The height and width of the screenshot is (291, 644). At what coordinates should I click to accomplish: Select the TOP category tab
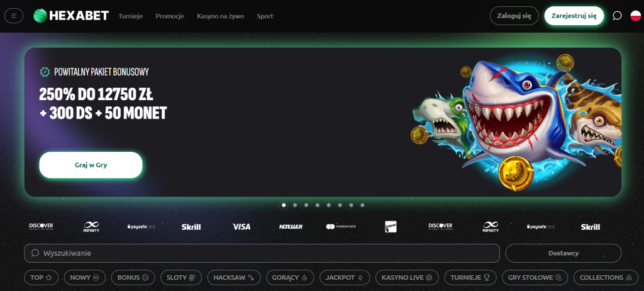pos(42,277)
